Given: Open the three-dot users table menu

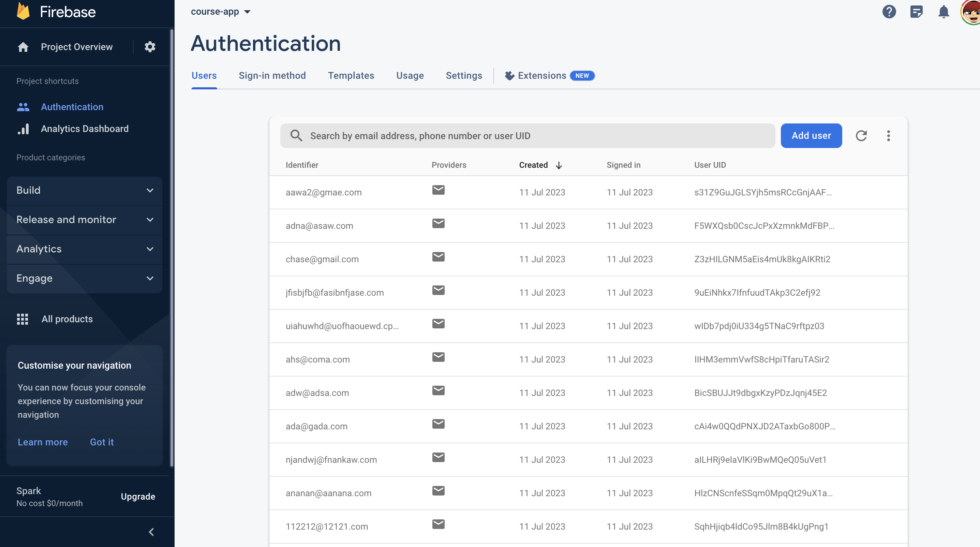Looking at the screenshot, I should coord(888,136).
